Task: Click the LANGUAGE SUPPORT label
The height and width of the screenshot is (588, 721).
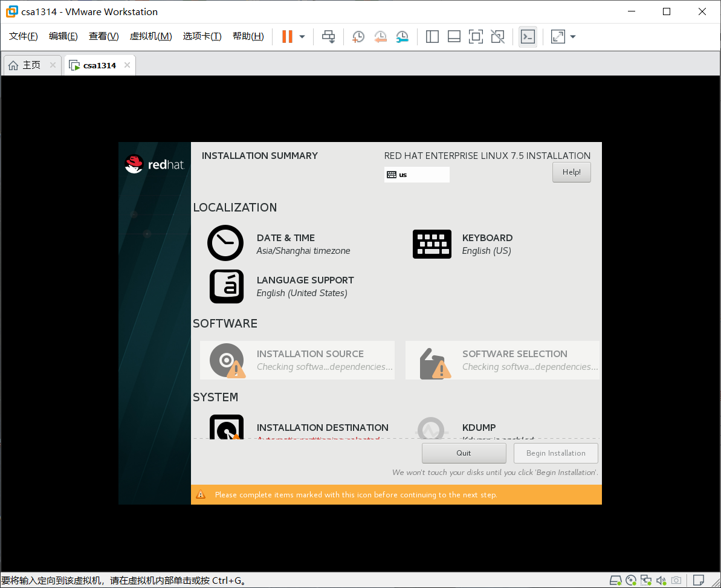Action: coord(305,280)
